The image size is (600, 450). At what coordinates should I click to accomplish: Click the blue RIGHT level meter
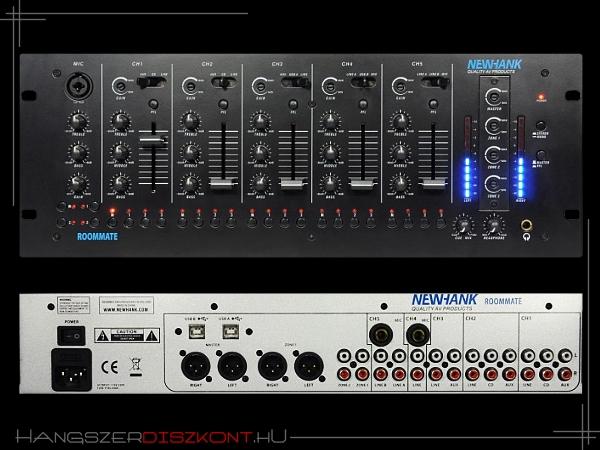[520, 177]
